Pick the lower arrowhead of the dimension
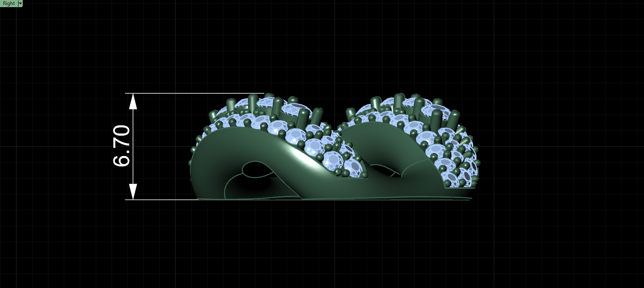 point(133,191)
